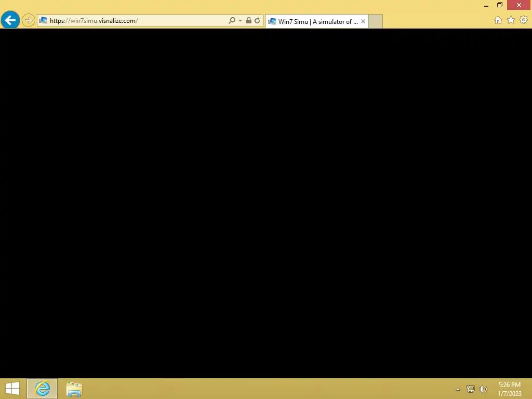Viewport: 532px width, 399px height.
Task: View the security lock icon report
Action: [x=249, y=20]
